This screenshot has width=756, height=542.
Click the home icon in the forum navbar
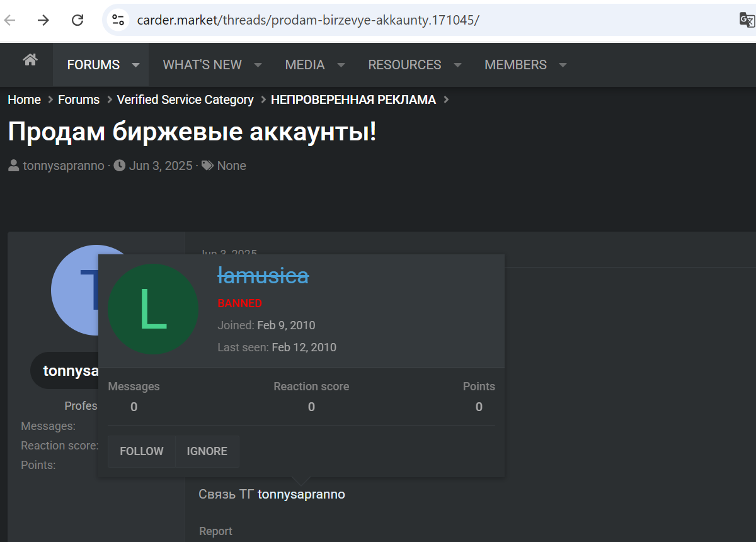point(30,60)
